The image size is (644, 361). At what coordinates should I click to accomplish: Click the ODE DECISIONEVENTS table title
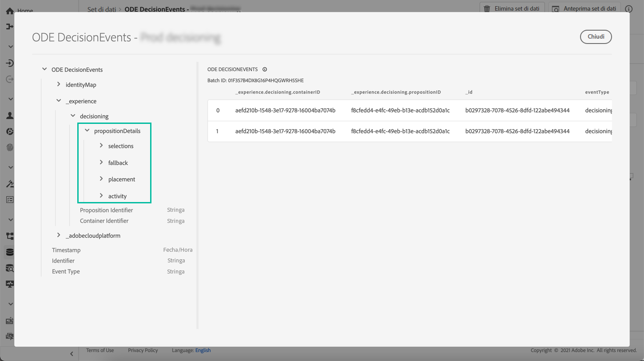point(232,70)
